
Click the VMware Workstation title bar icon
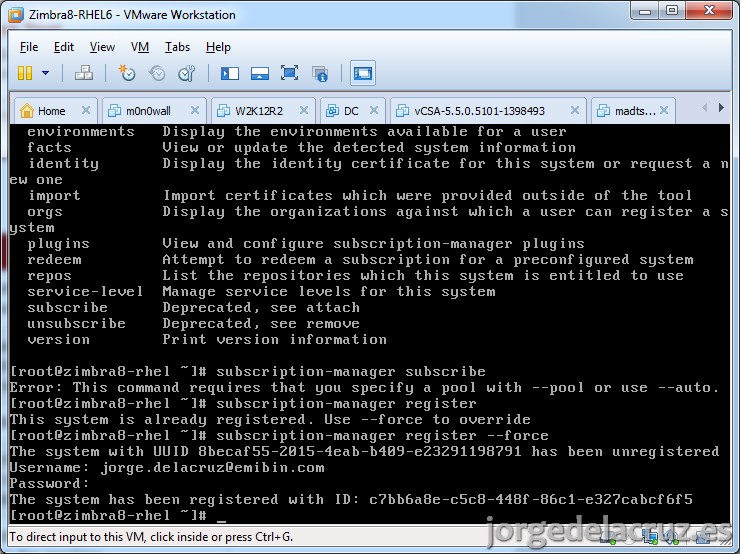point(16,15)
